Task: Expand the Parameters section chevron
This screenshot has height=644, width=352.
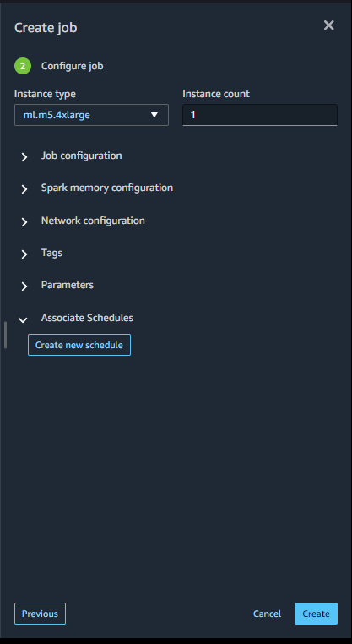Action: [24, 287]
